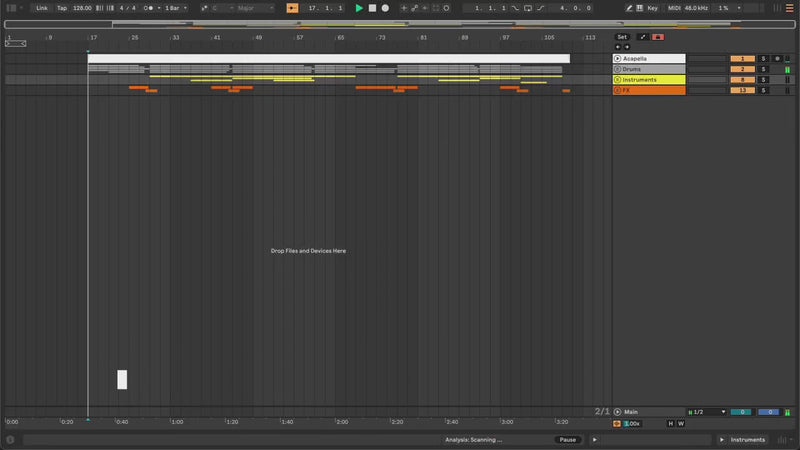
Task: Activate the Draw Mode pencil
Action: coord(629,8)
